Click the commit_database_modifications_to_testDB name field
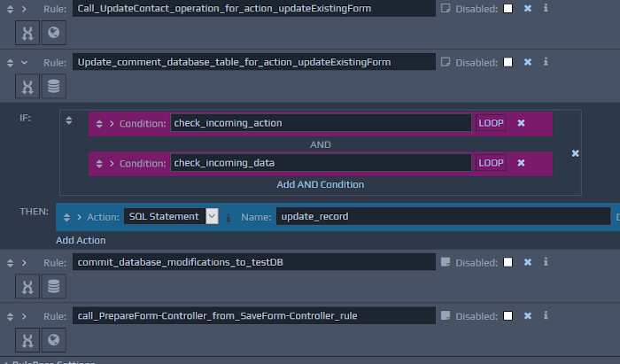Image resolution: width=620 pixels, height=364 pixels. tap(254, 262)
